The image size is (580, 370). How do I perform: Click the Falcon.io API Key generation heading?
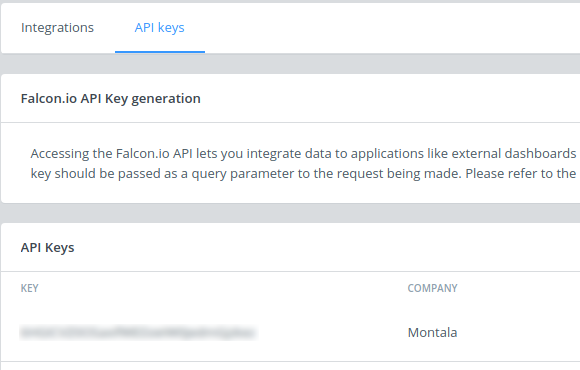pos(111,99)
